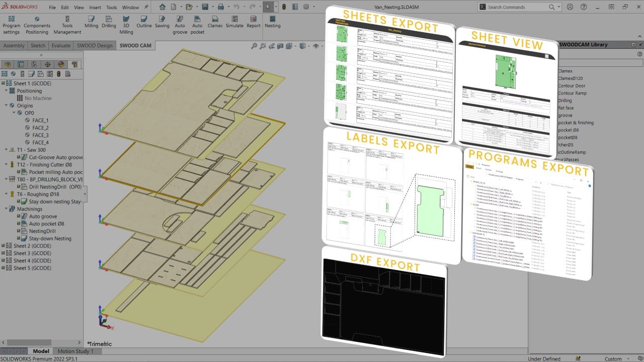Collapse the T12 - Finishing Cutter Ø8 node

pyautogui.click(x=6, y=164)
